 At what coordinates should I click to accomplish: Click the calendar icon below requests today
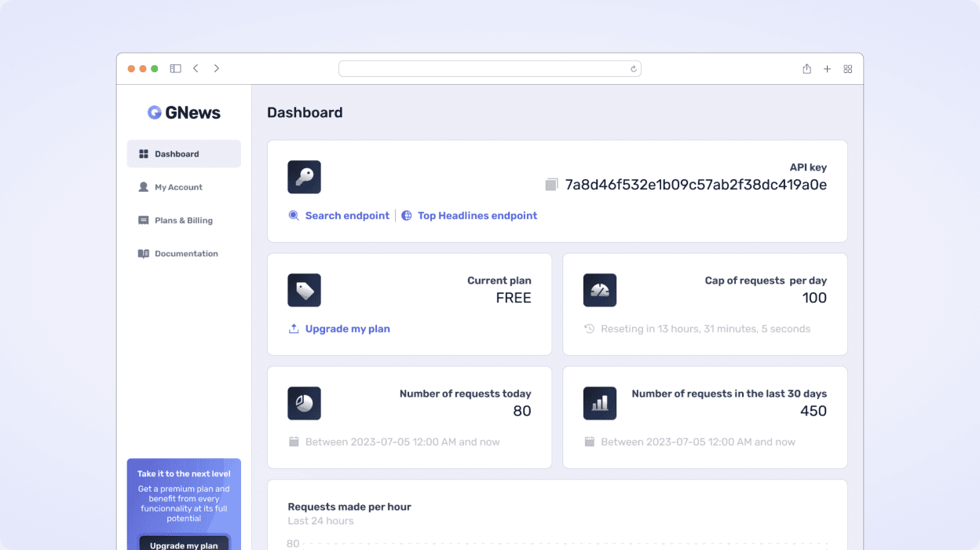pos(294,442)
